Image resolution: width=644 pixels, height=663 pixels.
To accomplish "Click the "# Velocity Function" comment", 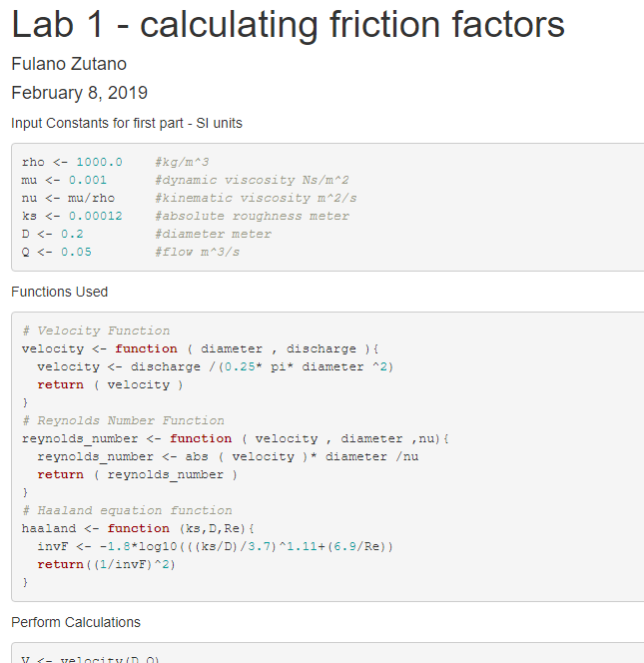I will [x=96, y=331].
